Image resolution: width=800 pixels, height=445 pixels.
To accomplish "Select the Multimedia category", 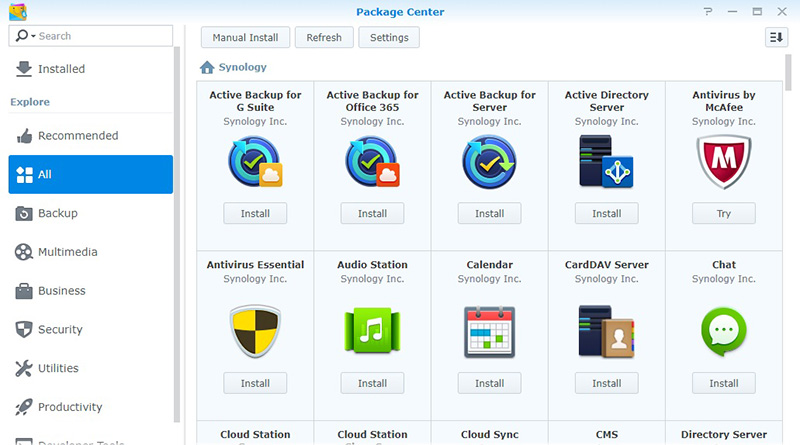I will [x=67, y=252].
